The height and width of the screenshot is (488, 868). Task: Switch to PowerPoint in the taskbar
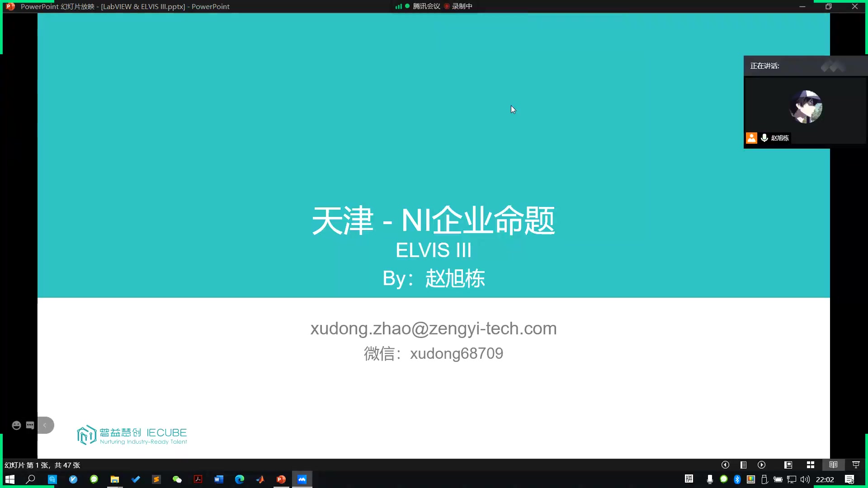click(281, 479)
